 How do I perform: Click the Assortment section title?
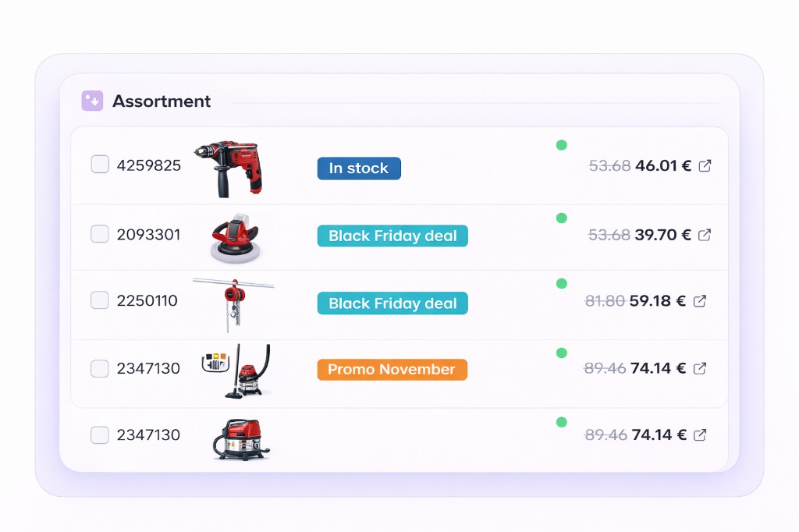click(x=162, y=101)
